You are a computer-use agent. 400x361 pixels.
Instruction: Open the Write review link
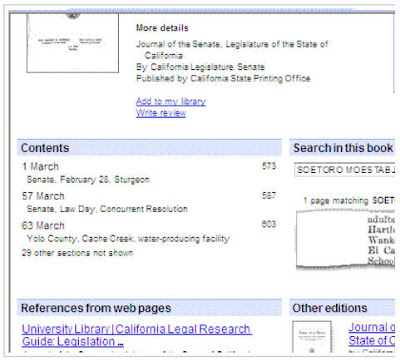[161, 113]
